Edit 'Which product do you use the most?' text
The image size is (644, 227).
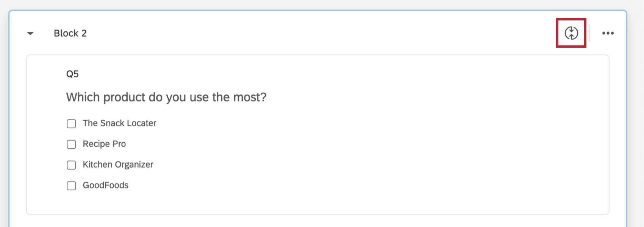coord(166,97)
